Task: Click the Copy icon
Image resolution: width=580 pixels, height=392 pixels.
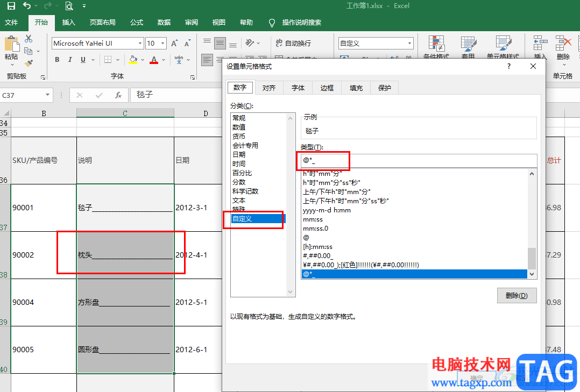Action: point(28,51)
